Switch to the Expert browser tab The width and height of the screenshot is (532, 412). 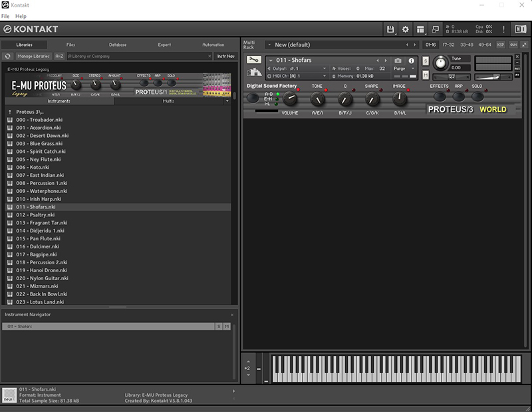click(164, 45)
